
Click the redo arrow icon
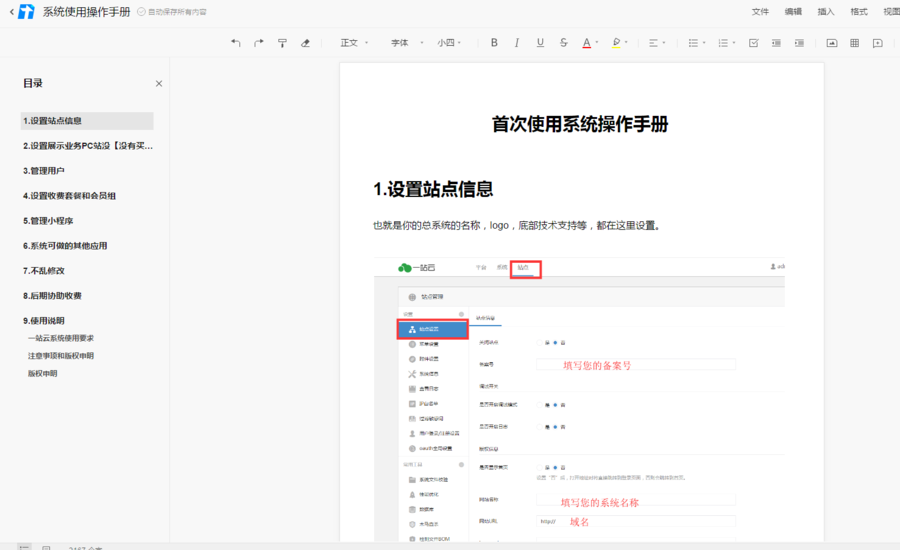(259, 43)
